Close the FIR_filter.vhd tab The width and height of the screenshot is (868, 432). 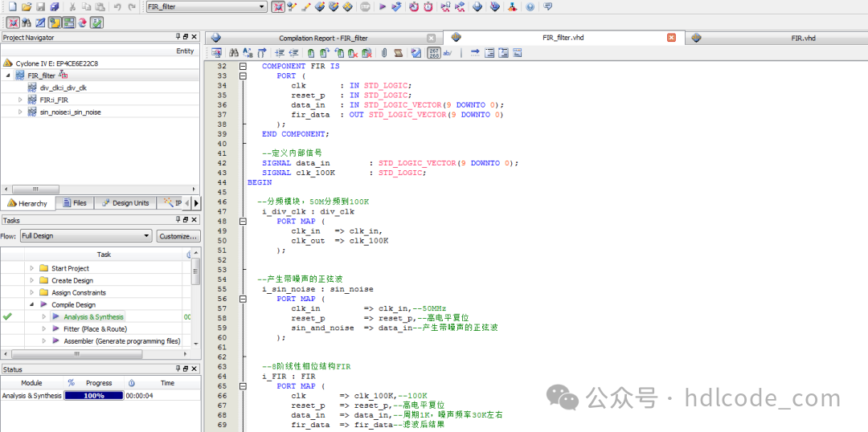pos(671,38)
